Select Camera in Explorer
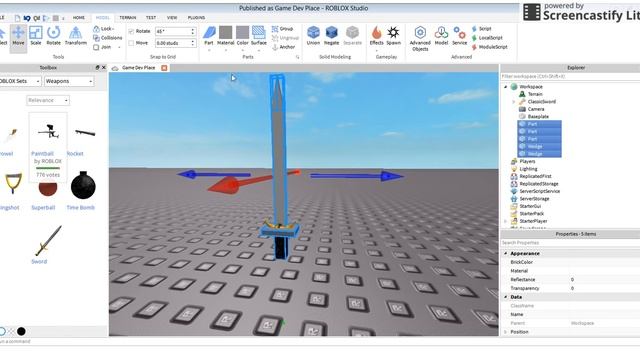640x360 pixels. pyautogui.click(x=536, y=109)
